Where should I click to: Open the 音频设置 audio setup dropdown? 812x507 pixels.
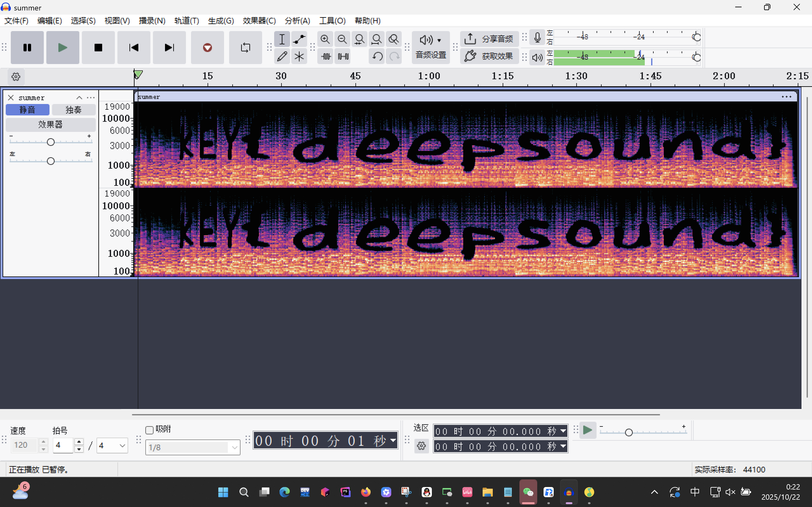point(431,48)
